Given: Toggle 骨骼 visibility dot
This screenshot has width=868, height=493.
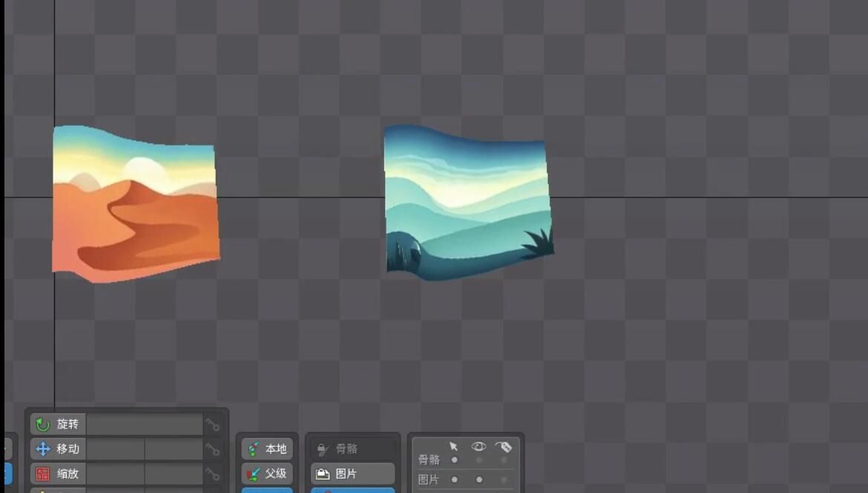Looking at the screenshot, I should [479, 460].
